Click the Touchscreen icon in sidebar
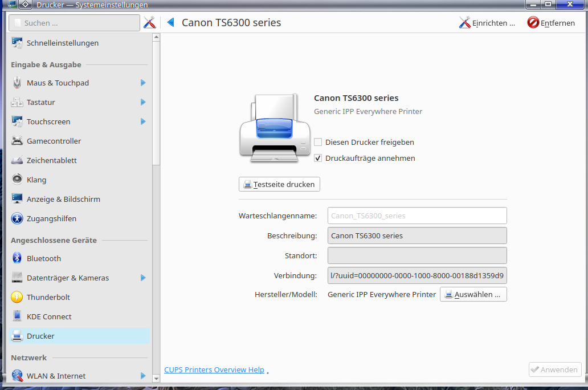The height and width of the screenshot is (390, 588). tap(17, 121)
